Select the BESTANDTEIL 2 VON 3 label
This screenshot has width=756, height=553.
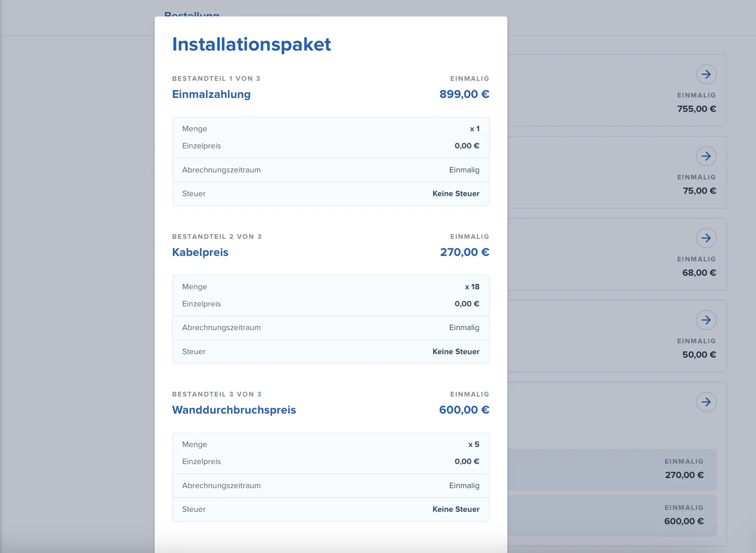[x=217, y=237]
